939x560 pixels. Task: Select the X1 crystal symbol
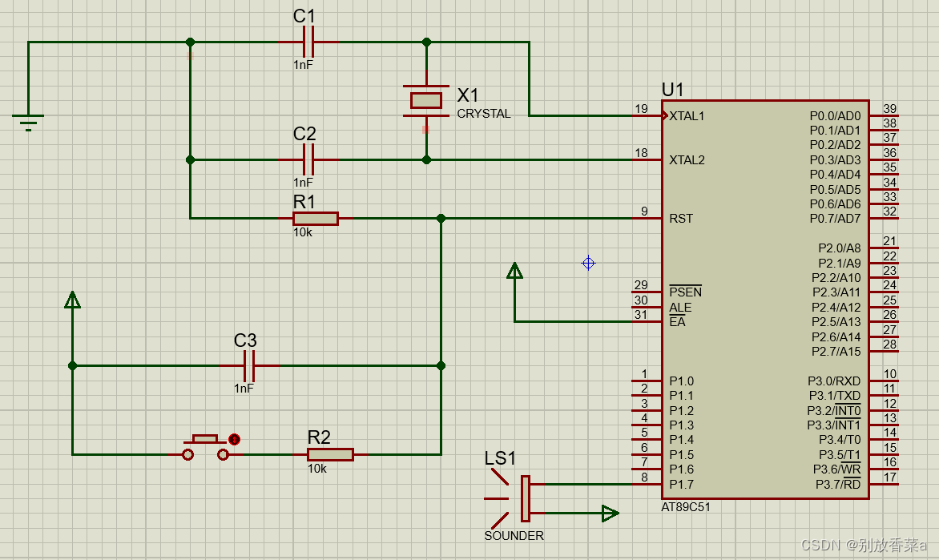(426, 101)
